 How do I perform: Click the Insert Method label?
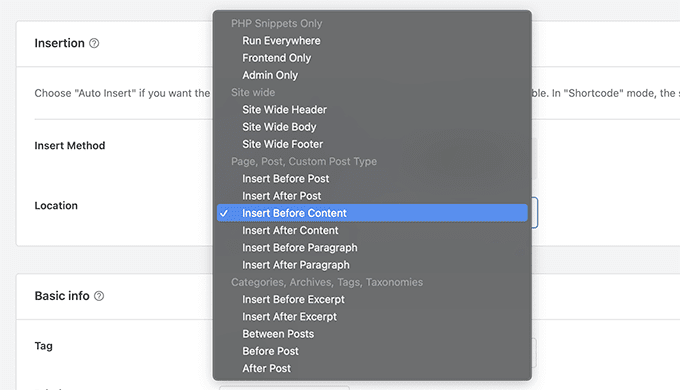70,145
